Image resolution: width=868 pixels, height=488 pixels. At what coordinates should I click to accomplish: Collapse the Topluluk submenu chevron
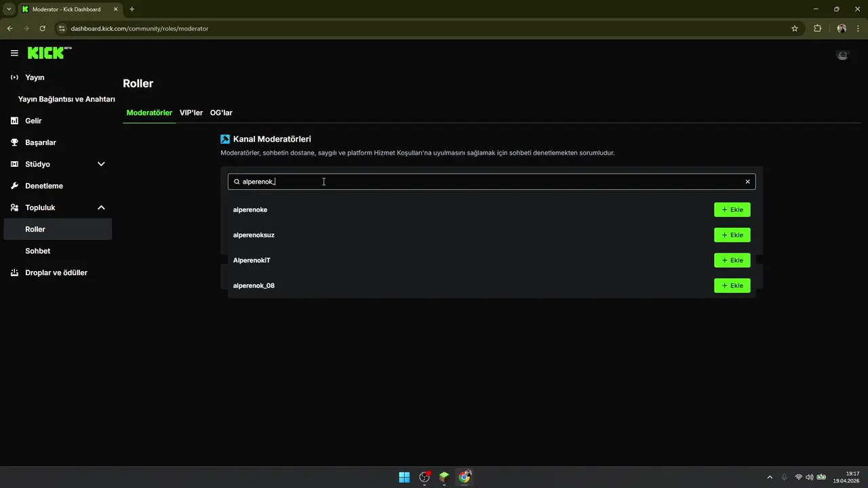click(x=101, y=207)
